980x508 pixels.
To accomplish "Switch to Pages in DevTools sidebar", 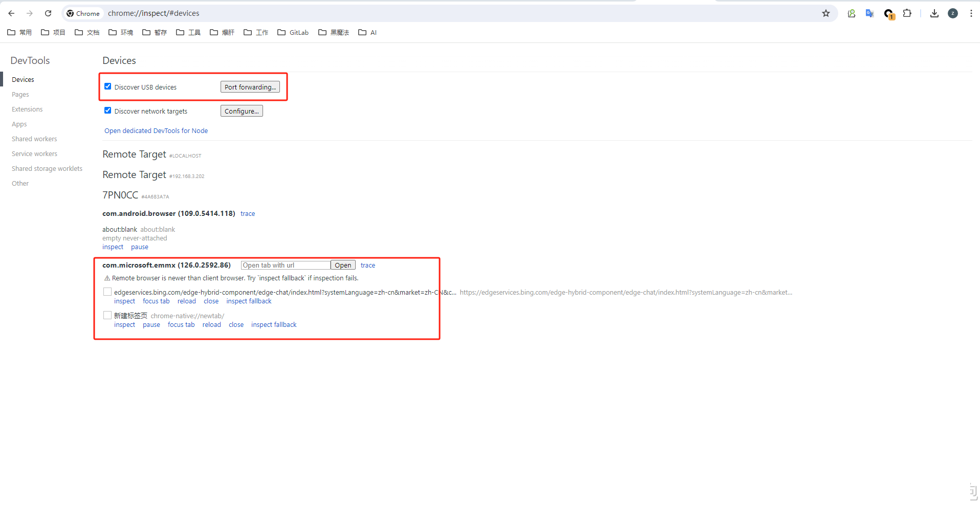I will 20,95.
